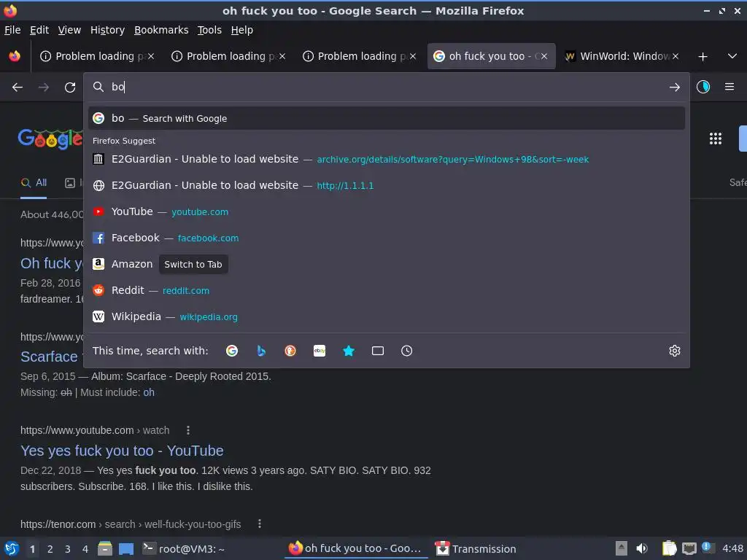Open the Reddit reddit.com suggestion

[387, 290]
